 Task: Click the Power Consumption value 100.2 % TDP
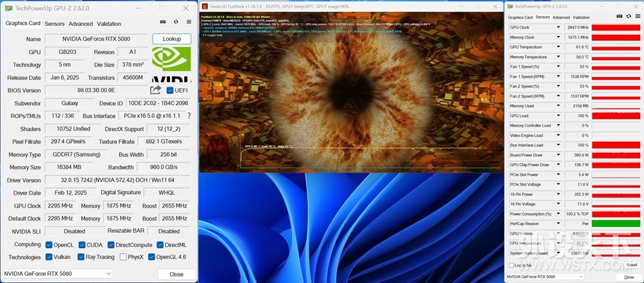[577, 214]
